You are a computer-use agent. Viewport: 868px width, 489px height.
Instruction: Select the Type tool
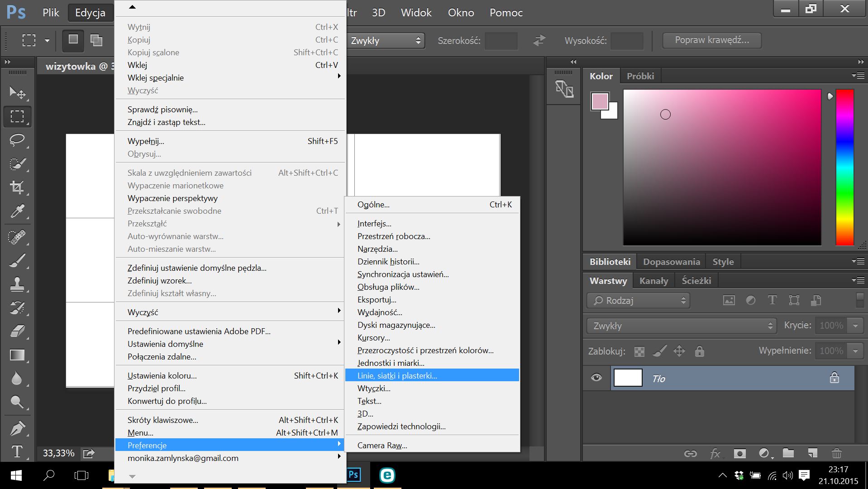click(17, 451)
